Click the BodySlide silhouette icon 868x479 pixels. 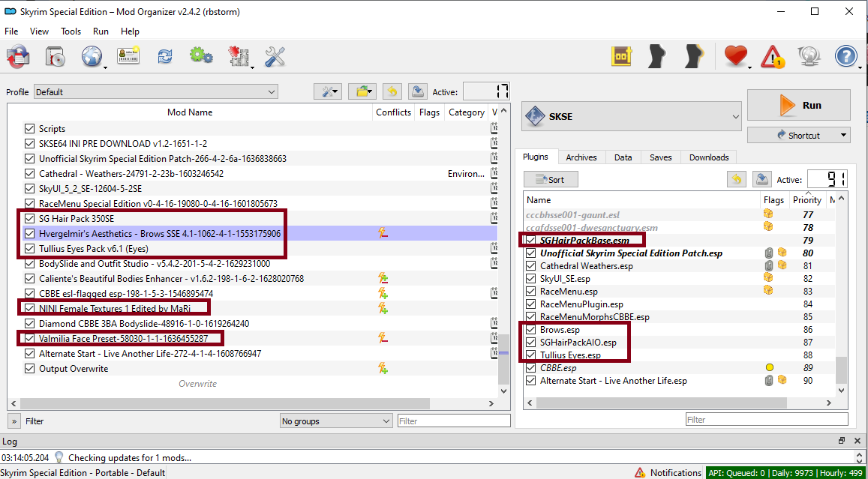[x=658, y=56]
